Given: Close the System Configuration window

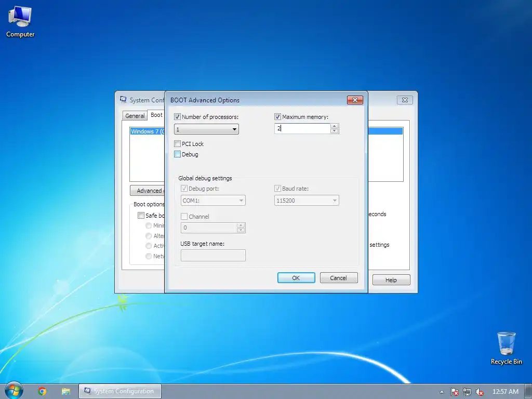Looking at the screenshot, I should point(405,100).
